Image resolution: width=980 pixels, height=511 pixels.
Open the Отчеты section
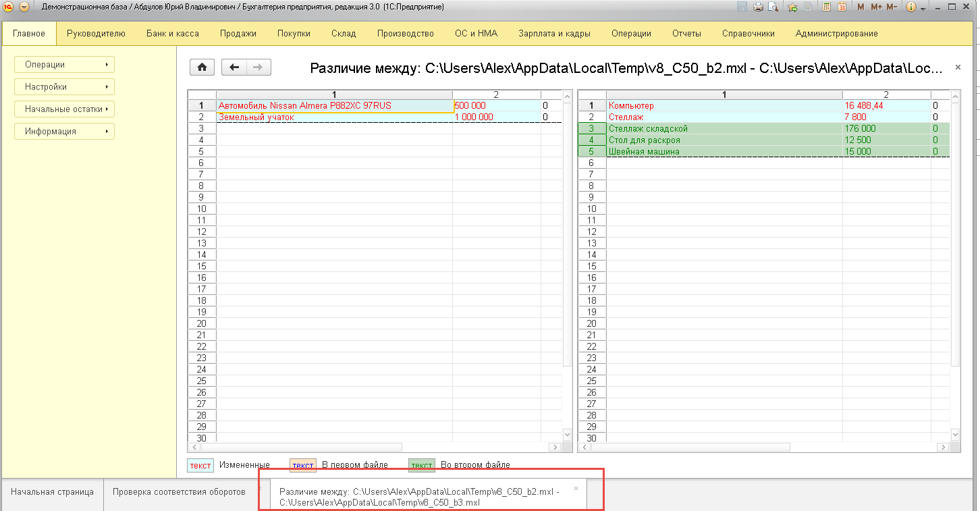686,33
